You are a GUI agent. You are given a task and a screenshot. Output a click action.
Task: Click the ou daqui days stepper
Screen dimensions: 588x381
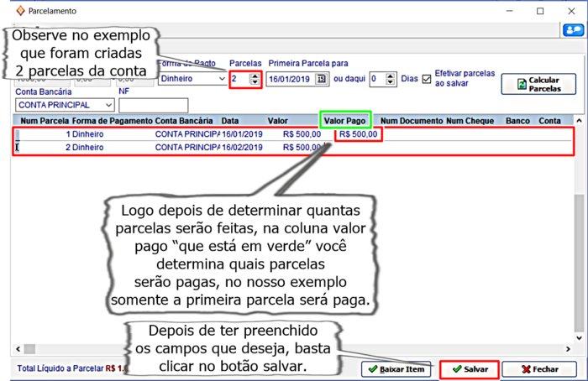pos(391,79)
